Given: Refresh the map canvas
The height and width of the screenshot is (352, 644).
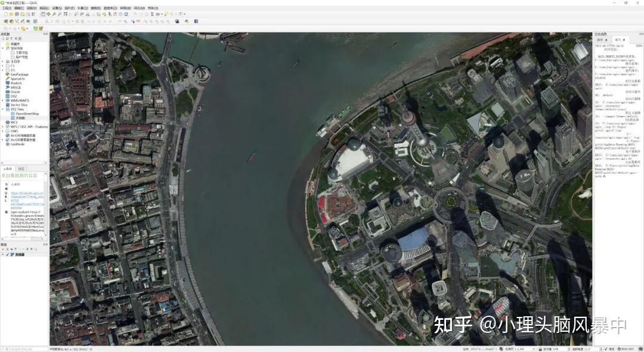Looking at the screenshot, I should (x=125, y=14).
